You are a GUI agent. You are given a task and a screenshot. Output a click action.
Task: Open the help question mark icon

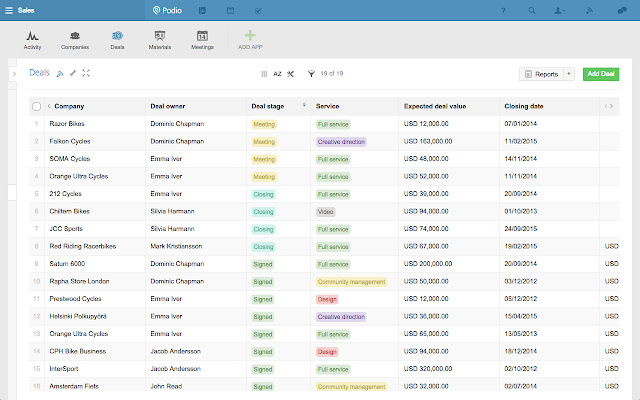[x=503, y=11]
